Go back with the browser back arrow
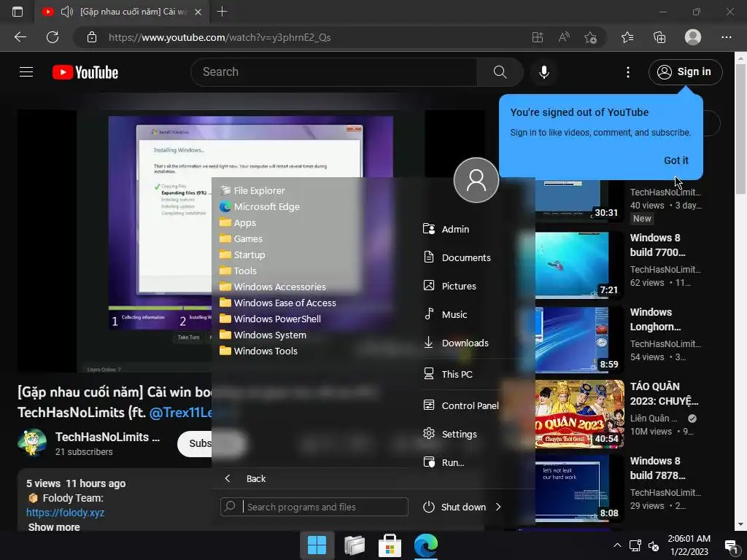 [20, 37]
